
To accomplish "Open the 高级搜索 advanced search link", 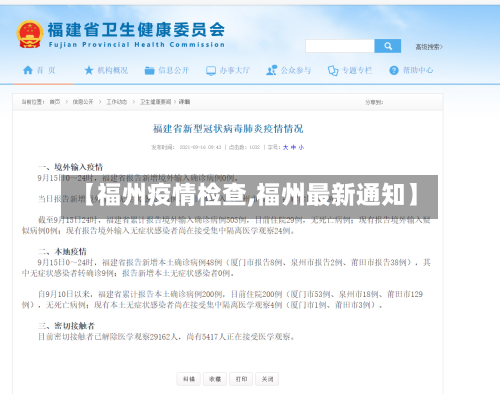I will tap(429, 47).
